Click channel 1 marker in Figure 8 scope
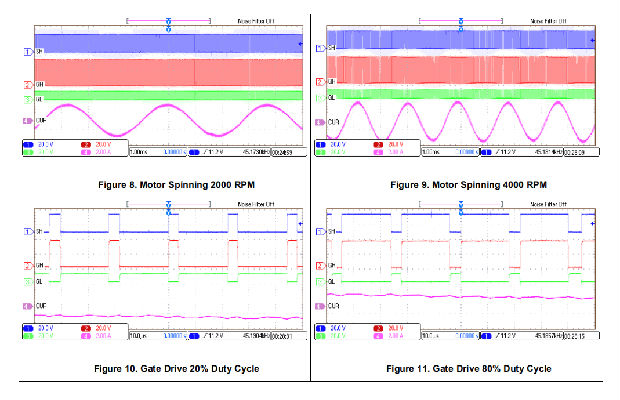This screenshot has height=400, width=620. click(x=27, y=49)
